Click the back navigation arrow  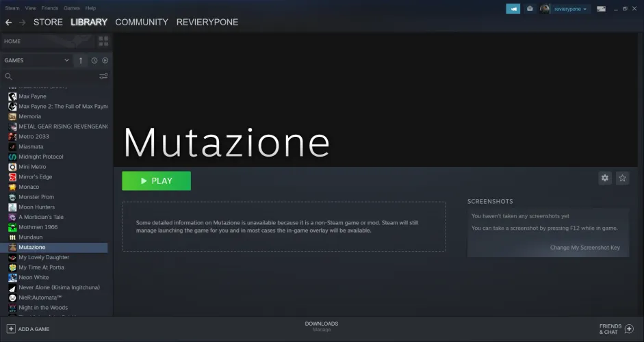click(x=8, y=22)
